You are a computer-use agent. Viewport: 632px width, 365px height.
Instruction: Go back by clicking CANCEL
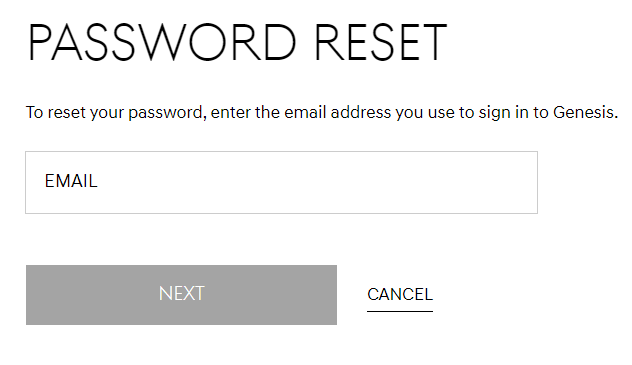[x=400, y=295]
